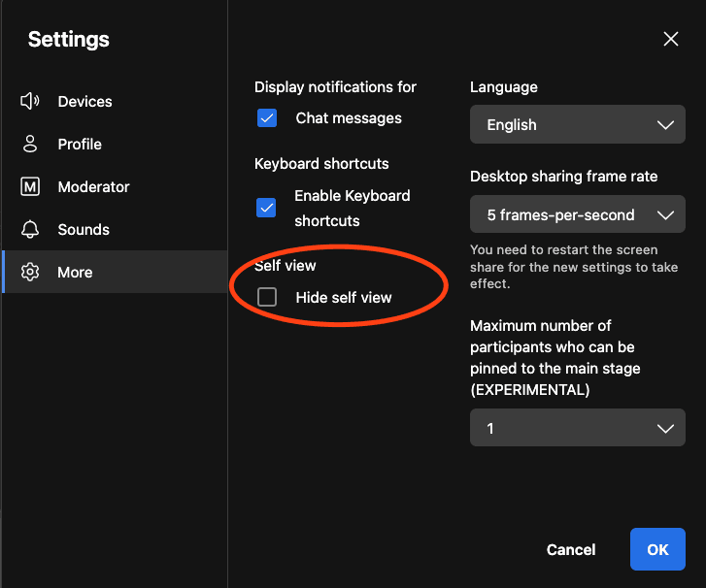Screen dimensions: 706x588
Task: Click the person icon next to Profile
Action: tap(30, 145)
